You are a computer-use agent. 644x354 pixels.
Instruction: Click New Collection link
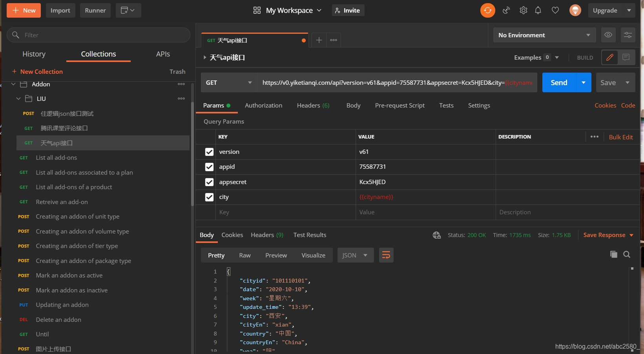[37, 71]
